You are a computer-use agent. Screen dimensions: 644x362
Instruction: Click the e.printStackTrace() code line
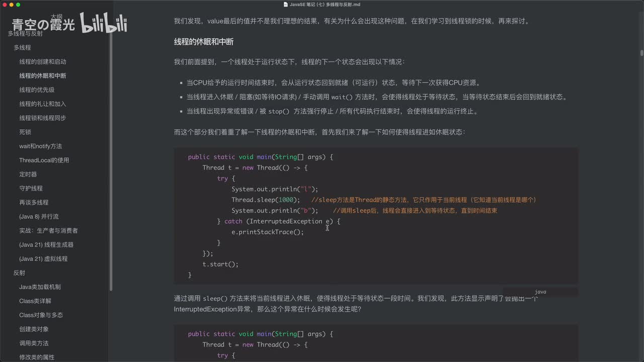click(268, 232)
